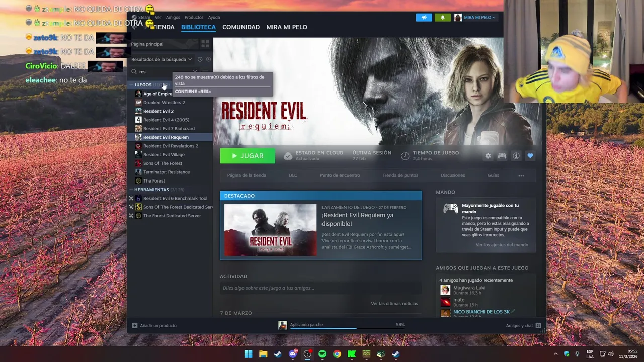This screenshot has width=644, height=362.
Task: Select Terminator: Resistance in library
Action: (166, 172)
